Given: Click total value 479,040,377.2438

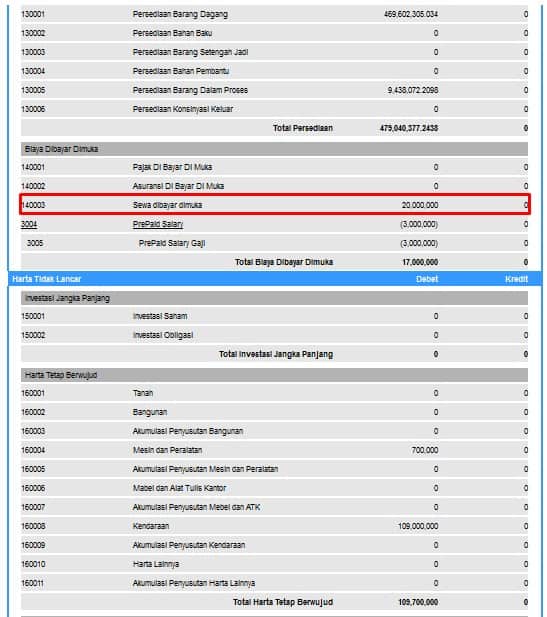Looking at the screenshot, I should (409, 128).
